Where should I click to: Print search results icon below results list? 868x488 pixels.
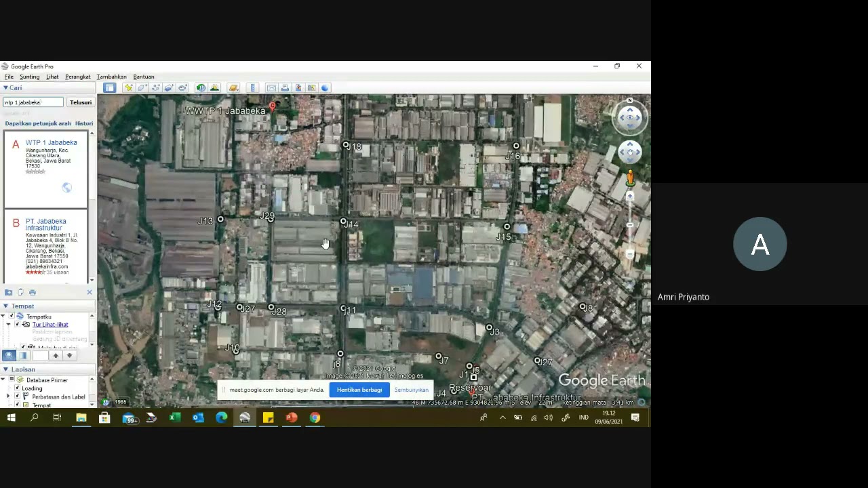(x=32, y=292)
